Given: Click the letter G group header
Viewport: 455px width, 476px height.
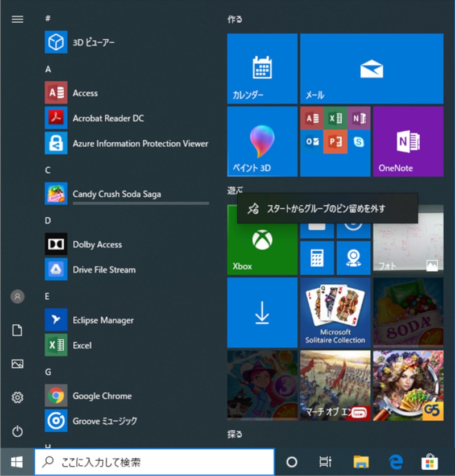Looking at the screenshot, I should [x=48, y=371].
